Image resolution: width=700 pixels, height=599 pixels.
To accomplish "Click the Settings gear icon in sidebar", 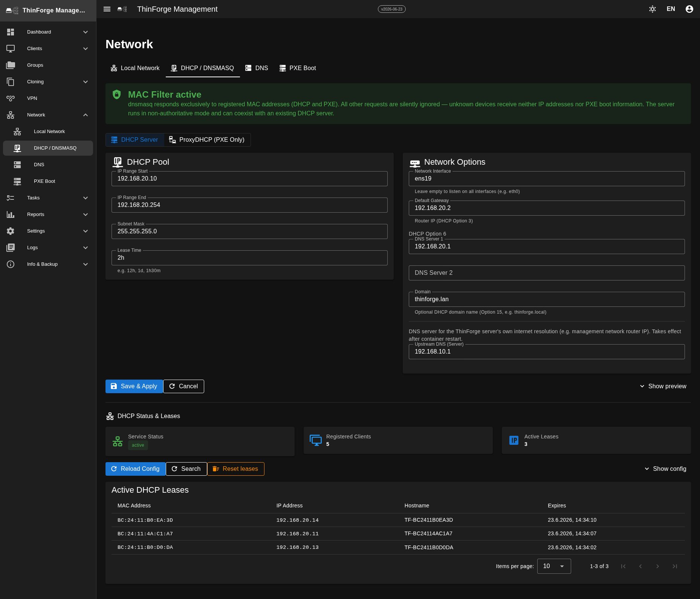I will pyautogui.click(x=11, y=231).
